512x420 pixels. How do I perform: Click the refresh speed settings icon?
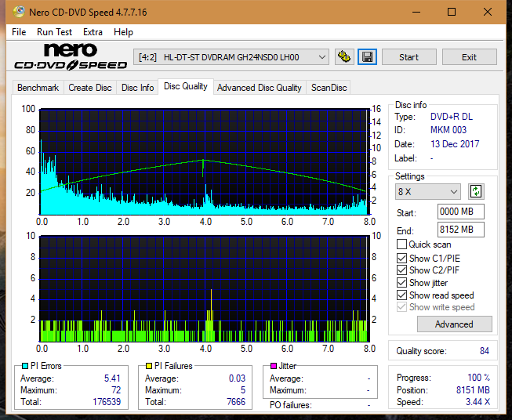(x=476, y=191)
